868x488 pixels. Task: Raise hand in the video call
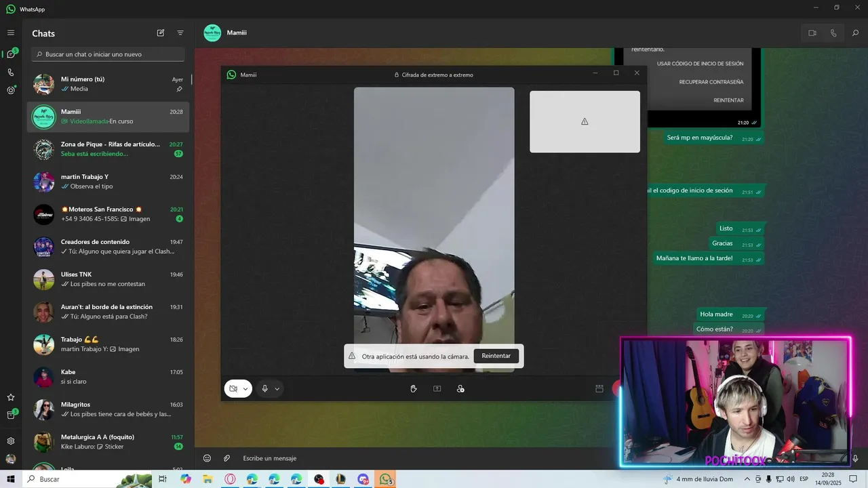414,388
